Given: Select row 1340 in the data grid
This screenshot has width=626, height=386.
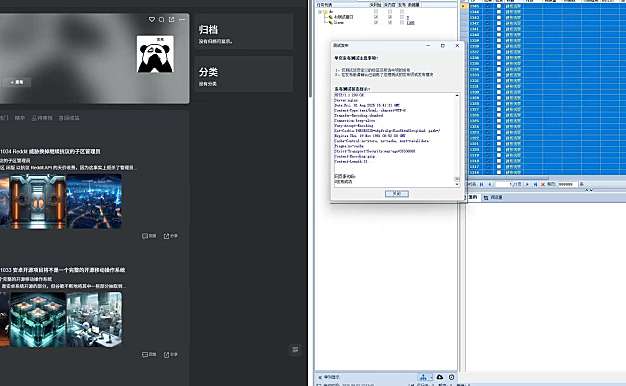Looking at the screenshot, I should click(547, 35).
